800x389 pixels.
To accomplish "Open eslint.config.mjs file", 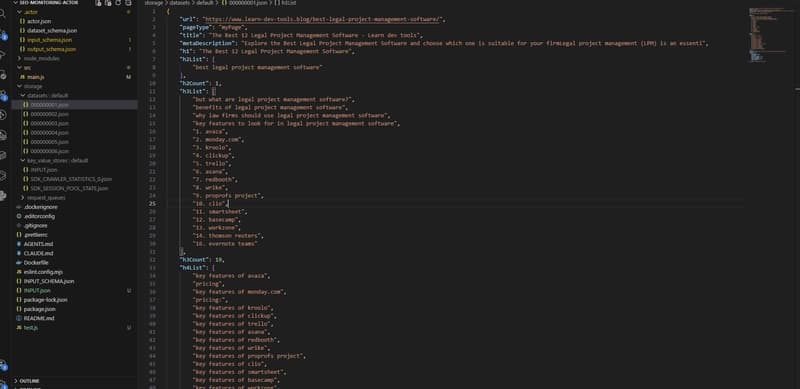I will (x=43, y=272).
